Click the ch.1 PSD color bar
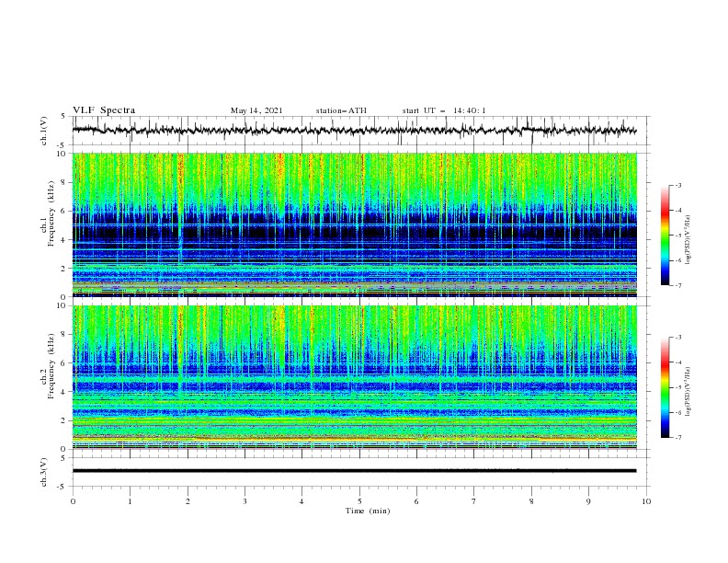The image size is (728, 563). pos(665,235)
